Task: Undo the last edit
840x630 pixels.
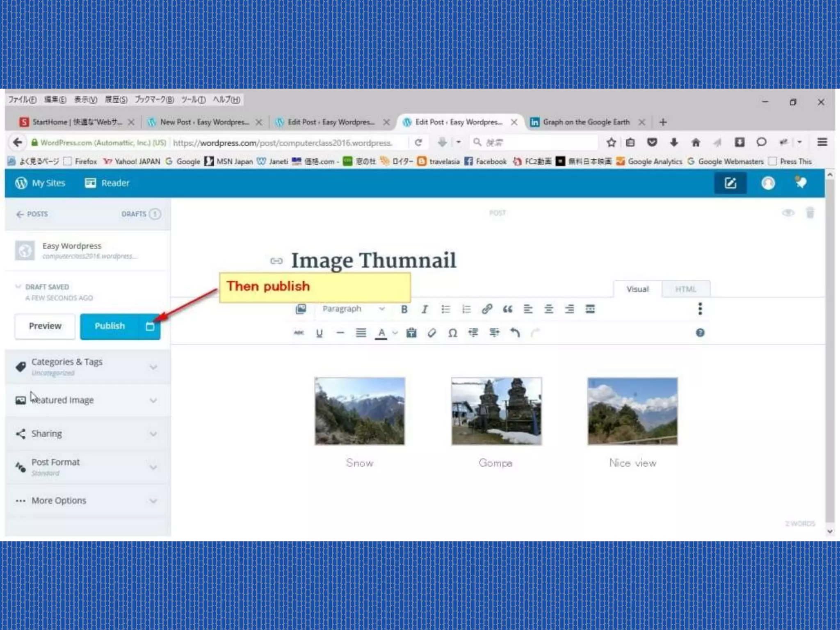Action: coord(515,333)
